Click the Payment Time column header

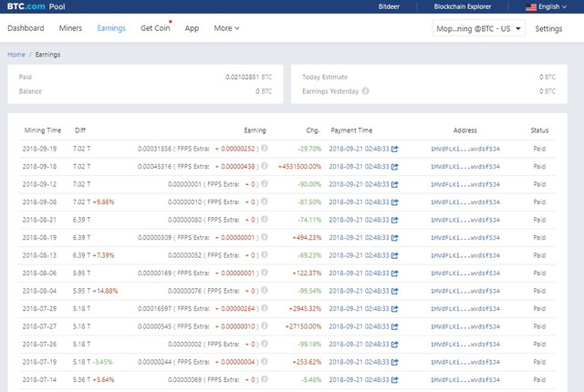click(x=351, y=130)
